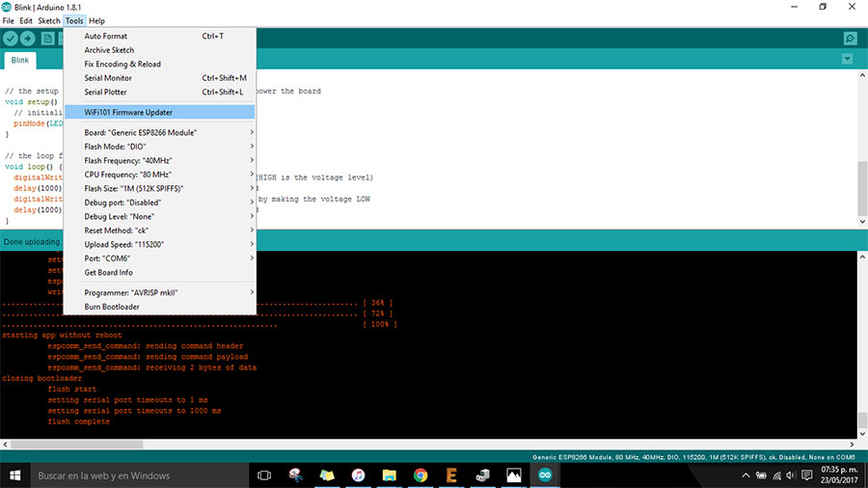Click the New sketch toolbar icon
The image size is (868, 488).
pyautogui.click(x=47, y=39)
